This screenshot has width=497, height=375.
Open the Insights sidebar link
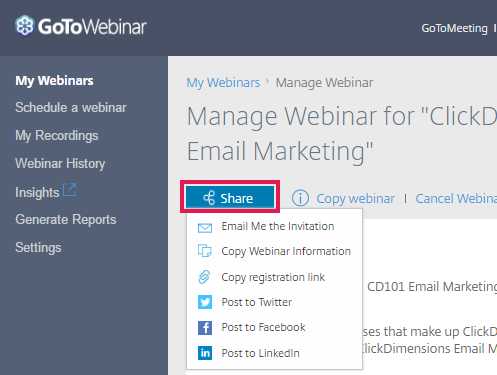click(37, 193)
